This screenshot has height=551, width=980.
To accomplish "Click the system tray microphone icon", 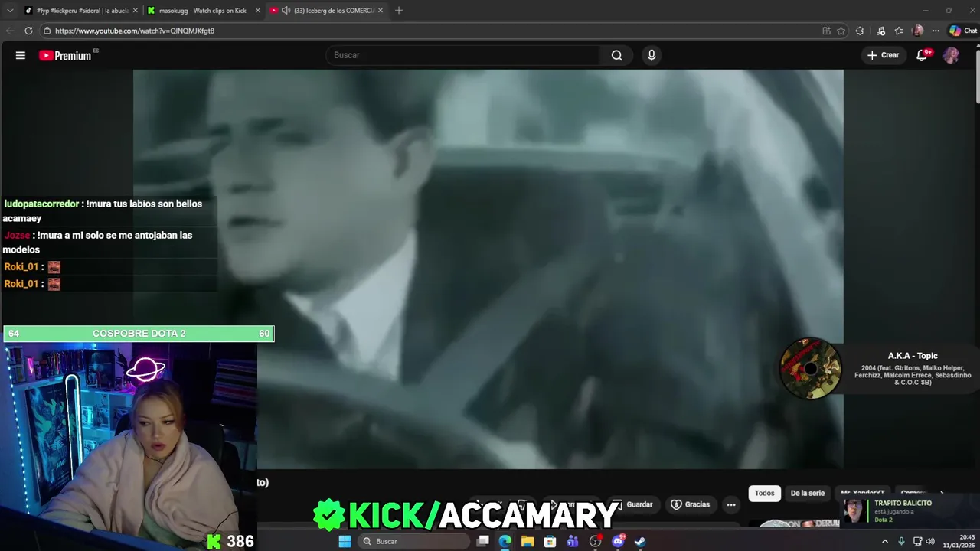I will tap(901, 541).
